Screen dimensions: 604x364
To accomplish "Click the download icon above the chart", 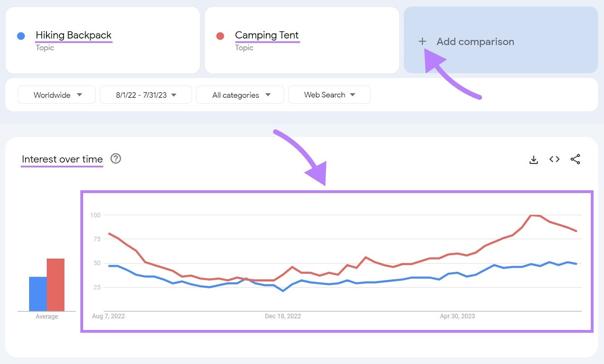I will (534, 159).
